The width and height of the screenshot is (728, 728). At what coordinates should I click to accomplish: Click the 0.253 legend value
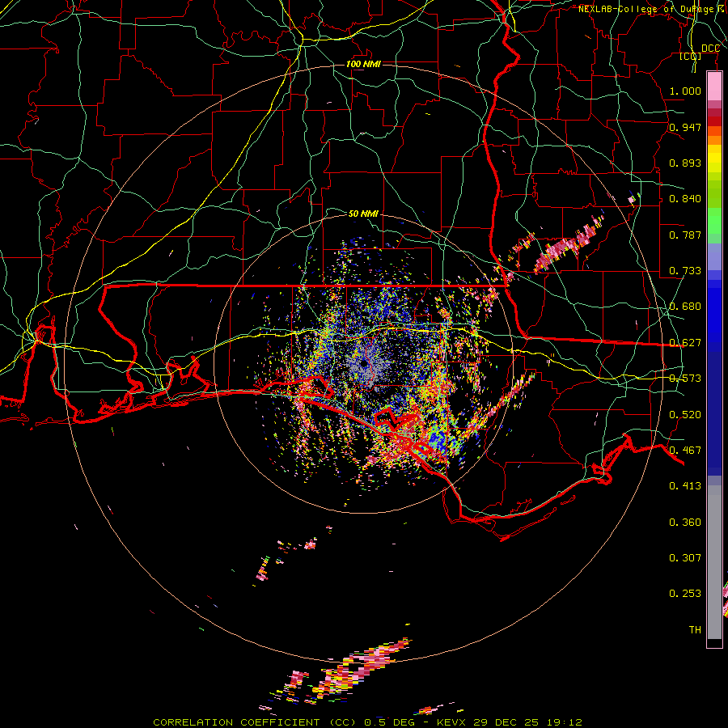[685, 594]
